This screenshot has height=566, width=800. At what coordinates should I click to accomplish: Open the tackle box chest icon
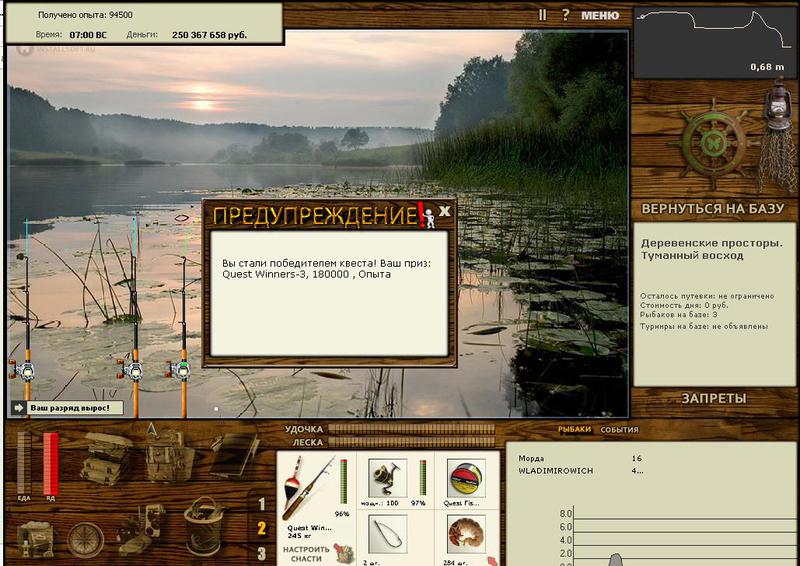coord(106,458)
